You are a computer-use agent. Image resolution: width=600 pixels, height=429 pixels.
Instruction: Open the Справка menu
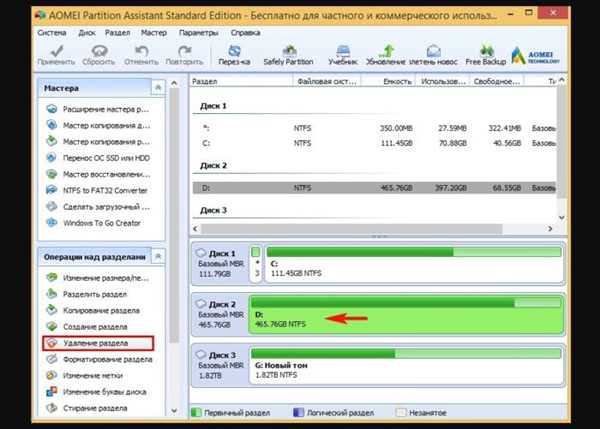(246, 33)
